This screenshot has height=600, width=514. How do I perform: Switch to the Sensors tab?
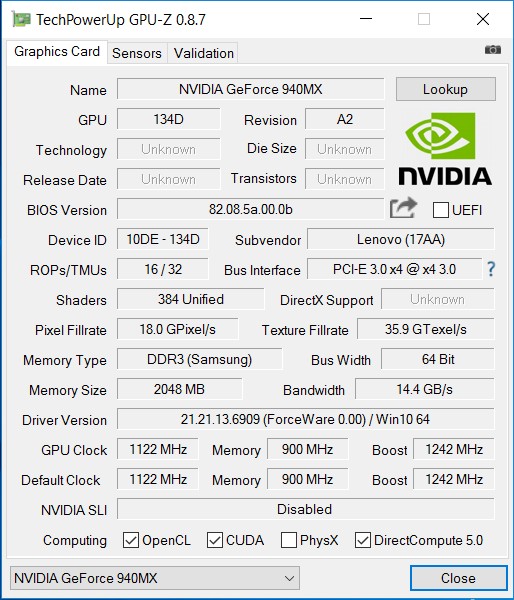pyautogui.click(x=137, y=53)
